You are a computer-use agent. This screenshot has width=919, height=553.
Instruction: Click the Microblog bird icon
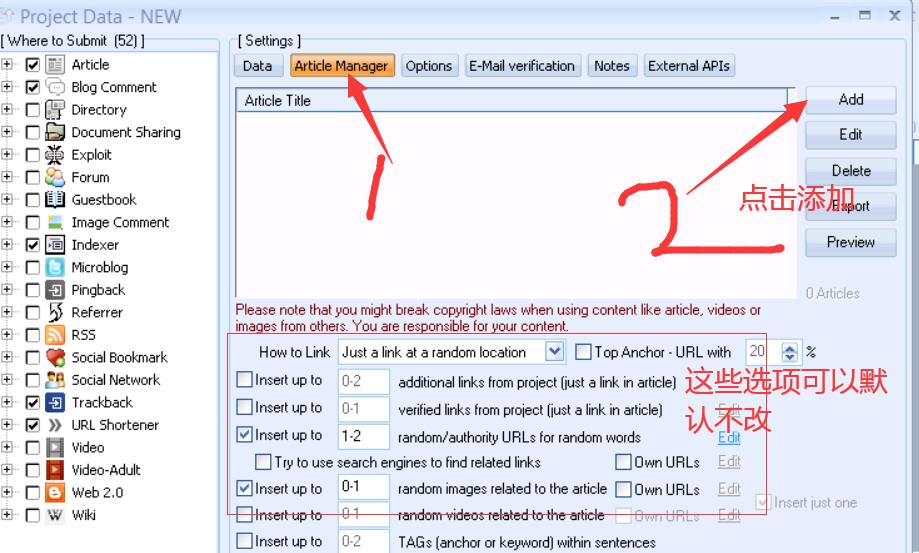pos(56,267)
